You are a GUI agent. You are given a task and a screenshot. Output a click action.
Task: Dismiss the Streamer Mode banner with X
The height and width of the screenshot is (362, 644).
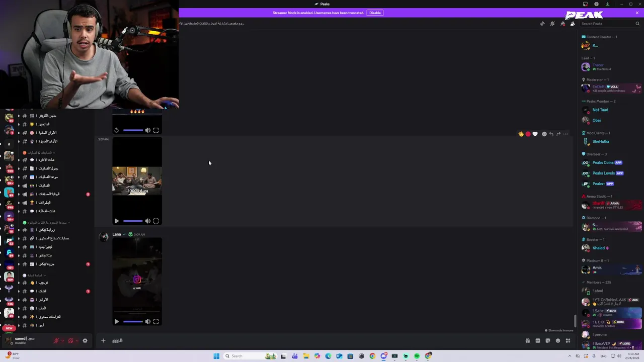click(637, 13)
